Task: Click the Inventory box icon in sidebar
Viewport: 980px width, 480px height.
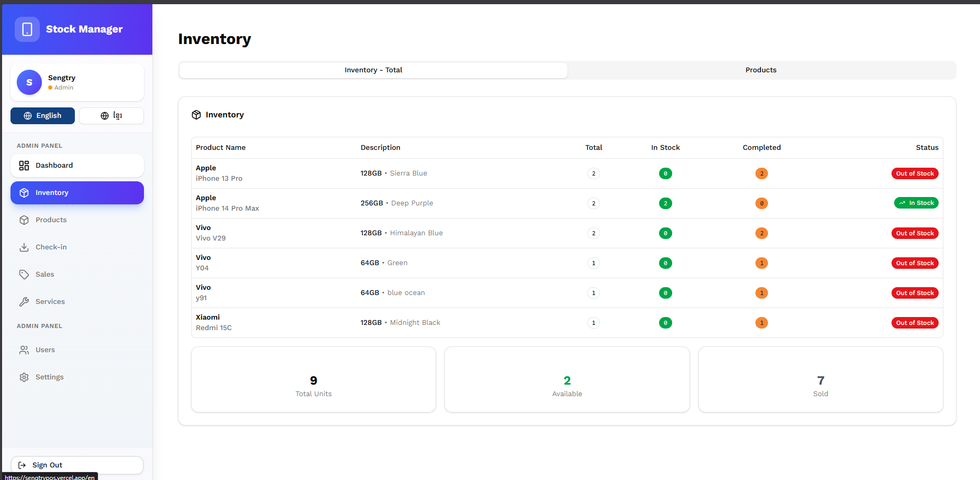Action: pos(24,193)
